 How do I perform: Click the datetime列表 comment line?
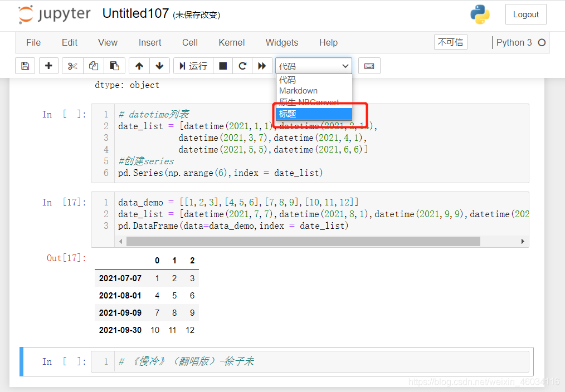pos(153,115)
